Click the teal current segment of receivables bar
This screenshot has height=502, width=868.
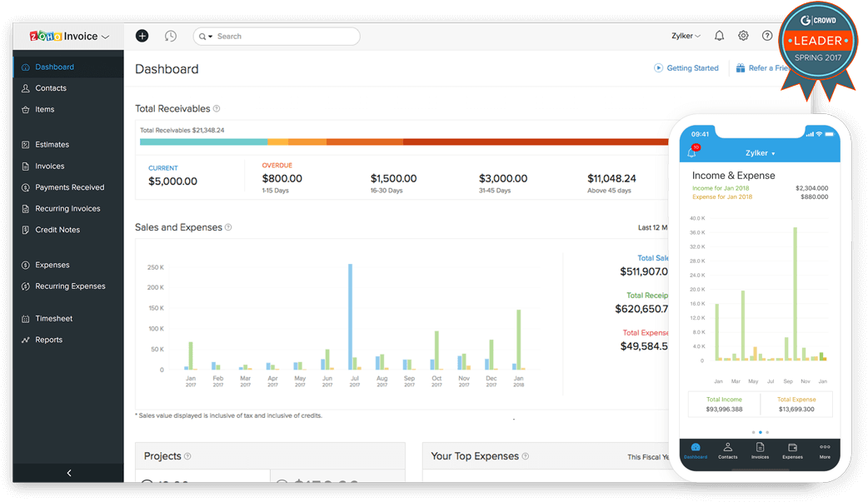point(204,142)
